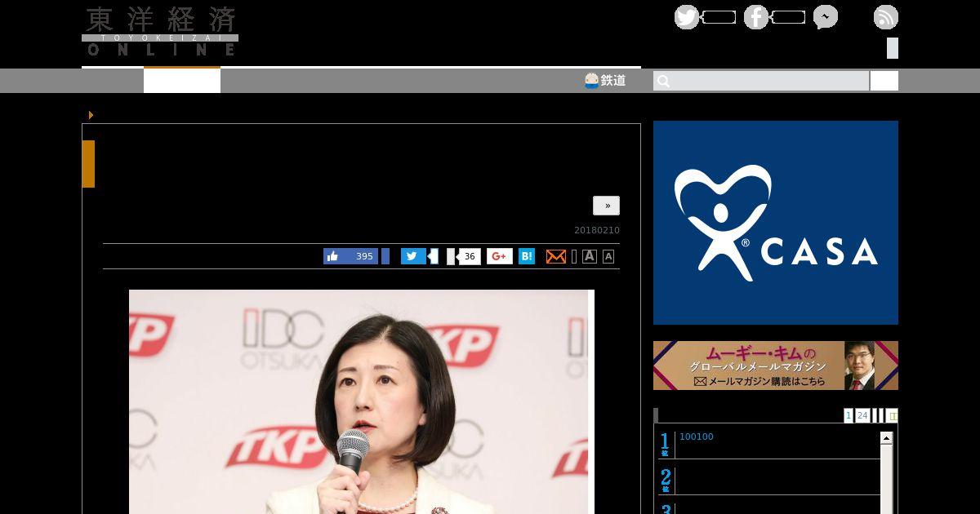Screen dimensions: 980x514
Task: Click the share count bubble showing 36
Action: (469, 256)
